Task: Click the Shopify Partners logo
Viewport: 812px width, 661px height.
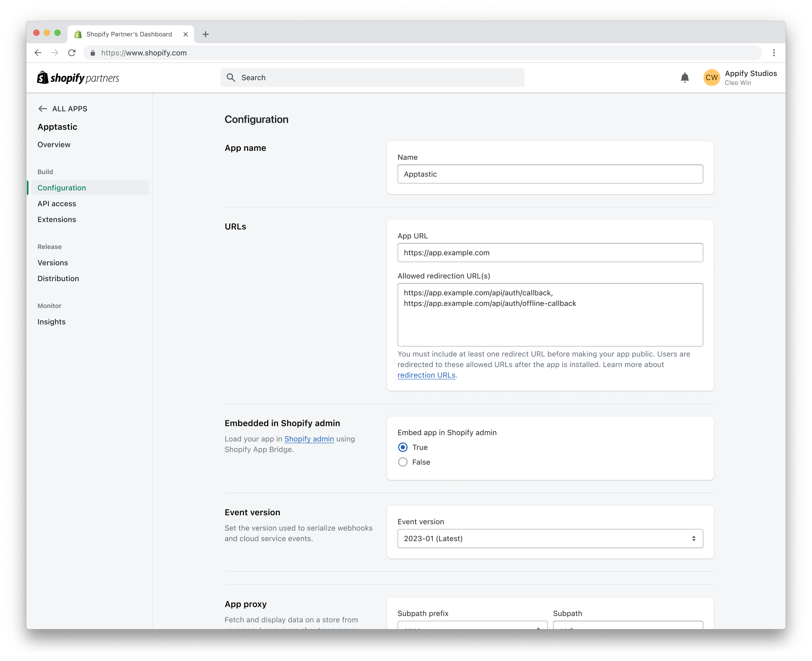Action: [x=78, y=78]
